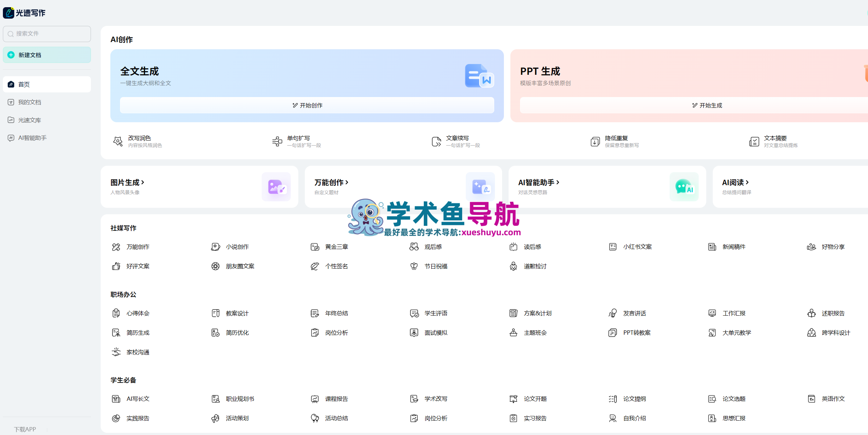The width and height of the screenshot is (868, 435).
Task: Click the 全文生成 document icon
Action: (x=479, y=76)
